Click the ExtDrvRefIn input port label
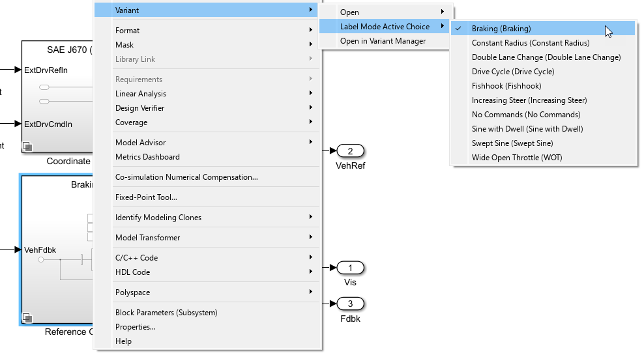This screenshot has width=644, height=355. [x=46, y=70]
